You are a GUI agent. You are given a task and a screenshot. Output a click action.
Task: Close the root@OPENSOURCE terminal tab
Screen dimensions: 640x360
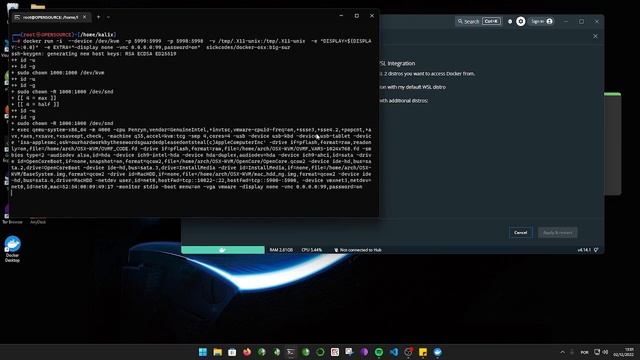coord(84,17)
